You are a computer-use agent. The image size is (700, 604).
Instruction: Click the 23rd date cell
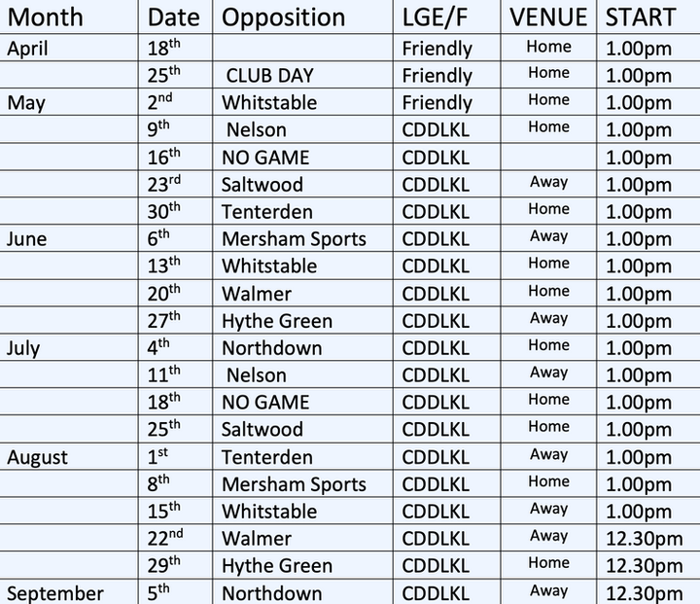point(164,184)
